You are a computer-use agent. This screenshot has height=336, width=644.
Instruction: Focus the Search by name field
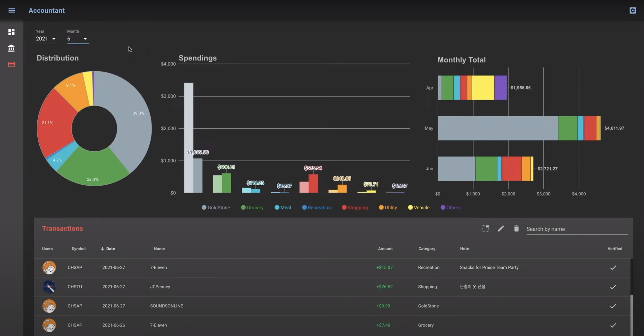(577, 229)
